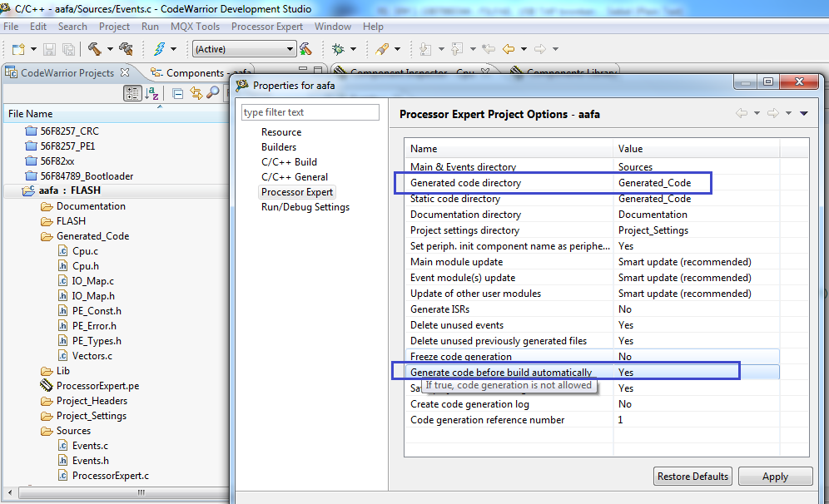Click the Generate ISRs row
The height and width of the screenshot is (504, 829).
tap(592, 309)
